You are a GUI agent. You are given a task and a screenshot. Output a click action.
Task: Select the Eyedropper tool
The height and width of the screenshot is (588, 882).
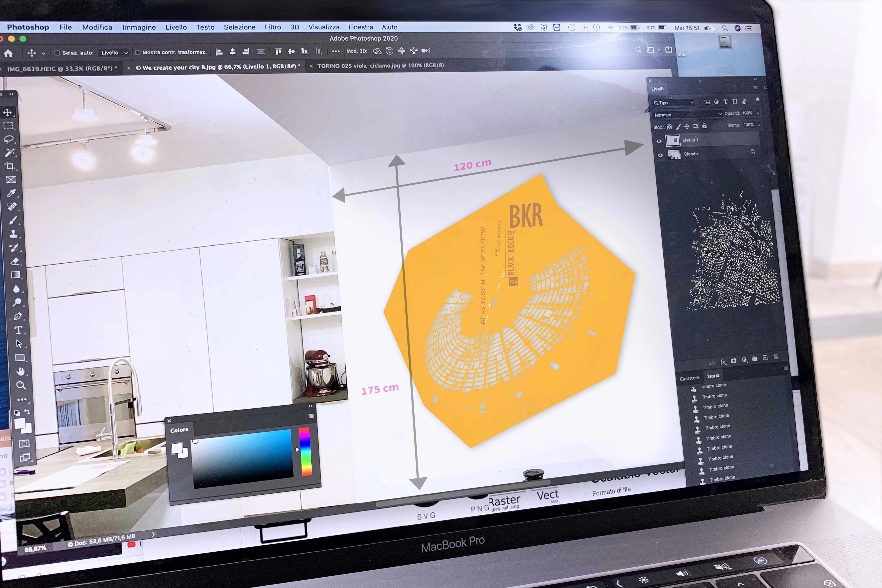click(x=12, y=193)
